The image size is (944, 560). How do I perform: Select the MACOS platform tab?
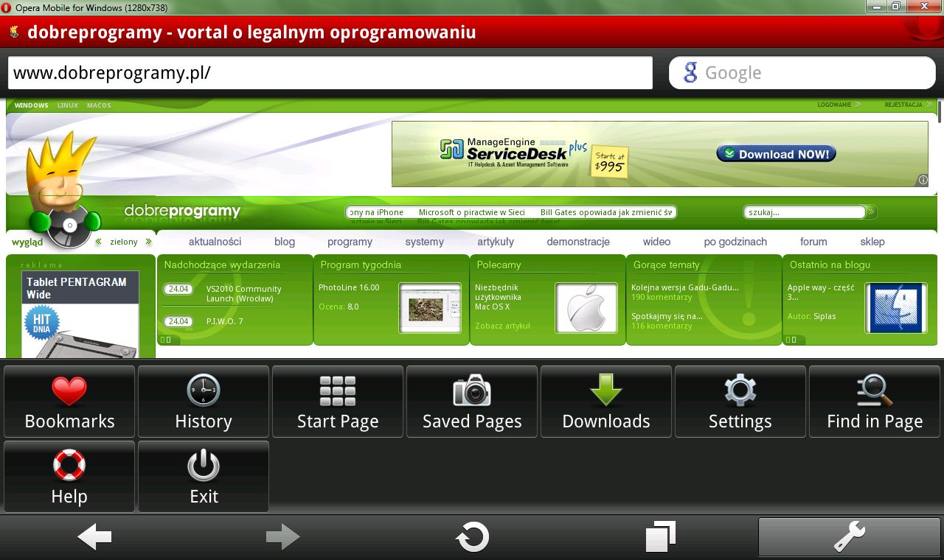[99, 105]
